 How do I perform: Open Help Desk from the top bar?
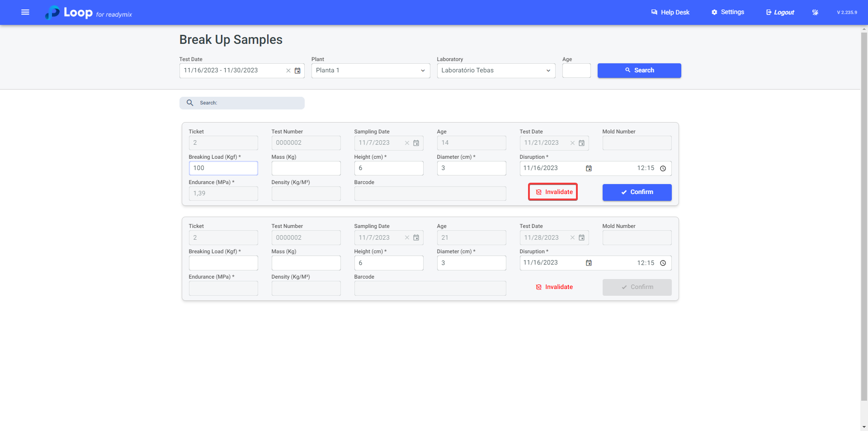point(670,12)
